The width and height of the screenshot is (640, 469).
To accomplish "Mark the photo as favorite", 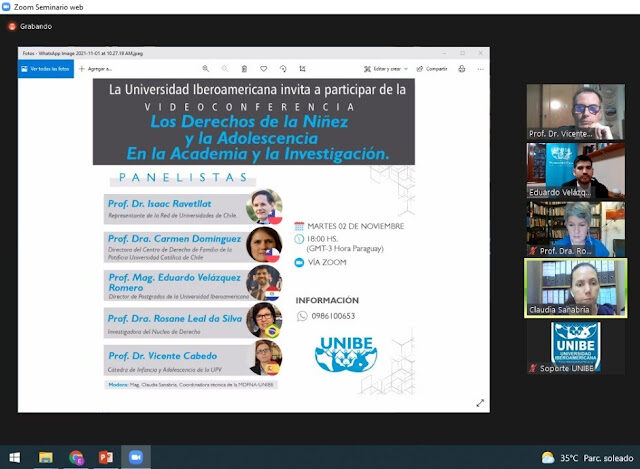I will point(264,69).
